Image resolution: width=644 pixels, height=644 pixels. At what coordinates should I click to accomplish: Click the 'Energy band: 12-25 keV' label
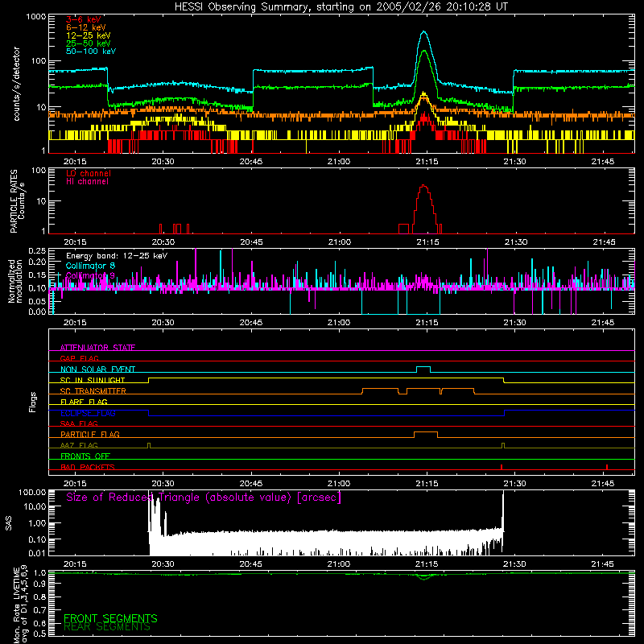[117, 256]
